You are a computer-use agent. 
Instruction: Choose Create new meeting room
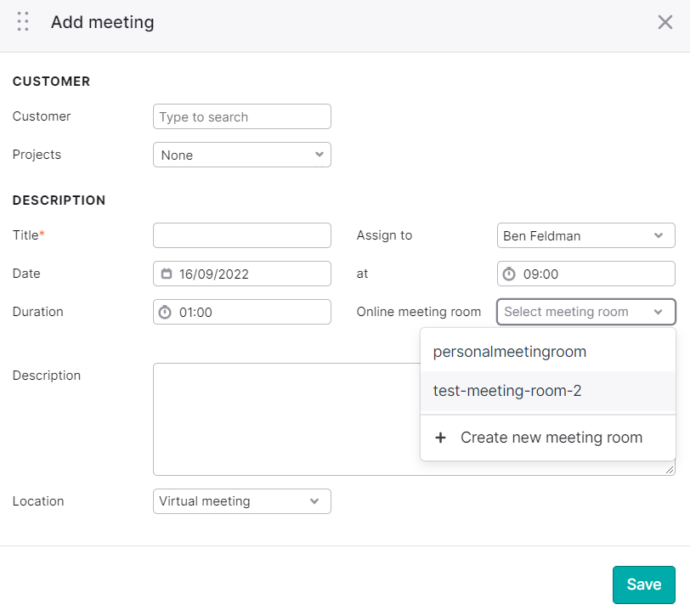(x=551, y=437)
